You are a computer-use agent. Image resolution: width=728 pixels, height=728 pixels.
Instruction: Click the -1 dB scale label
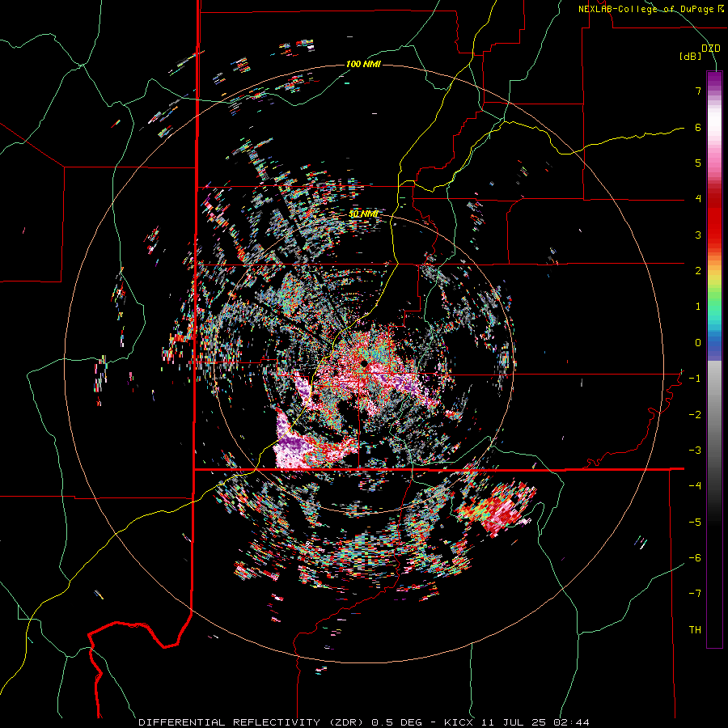(695, 379)
